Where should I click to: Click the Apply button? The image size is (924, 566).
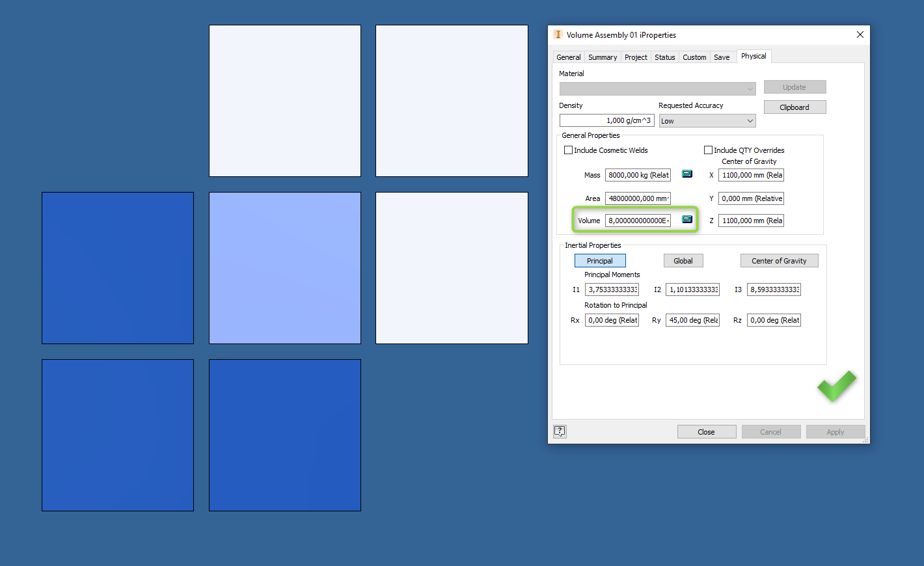835,432
